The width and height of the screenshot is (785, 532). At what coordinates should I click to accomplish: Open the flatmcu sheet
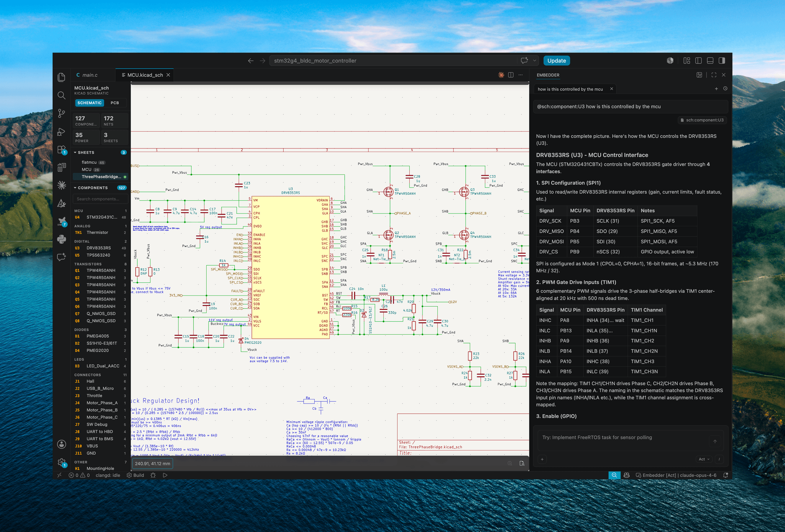[100, 163]
